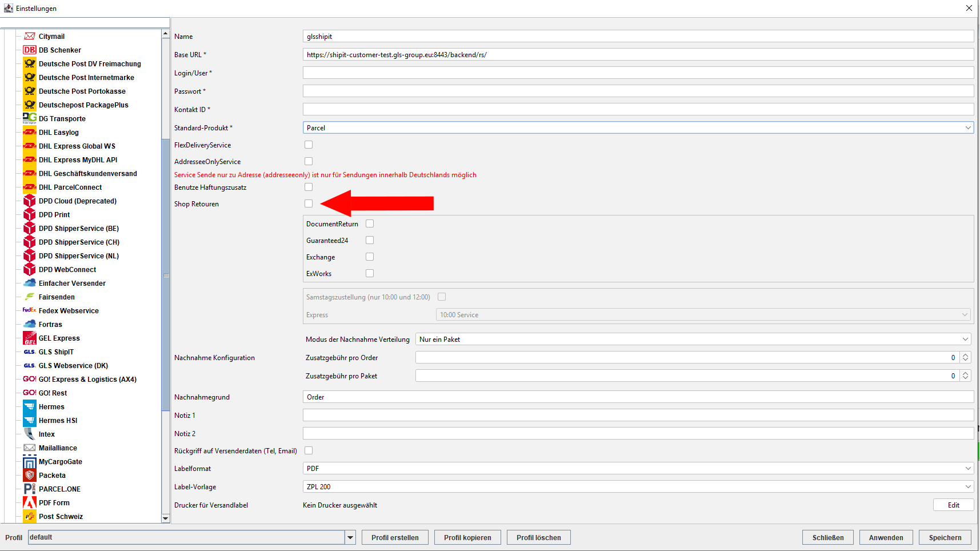Click the Einfacher Versender cloud icon

[30, 283]
